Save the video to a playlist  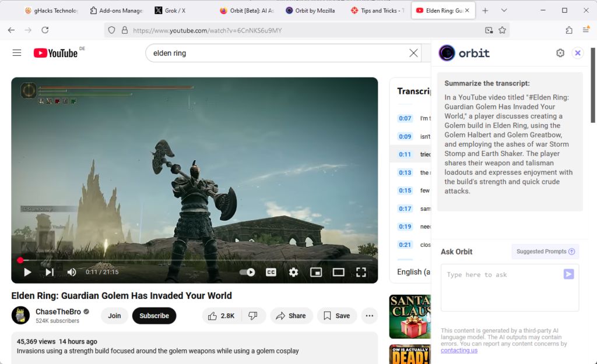coord(337,316)
